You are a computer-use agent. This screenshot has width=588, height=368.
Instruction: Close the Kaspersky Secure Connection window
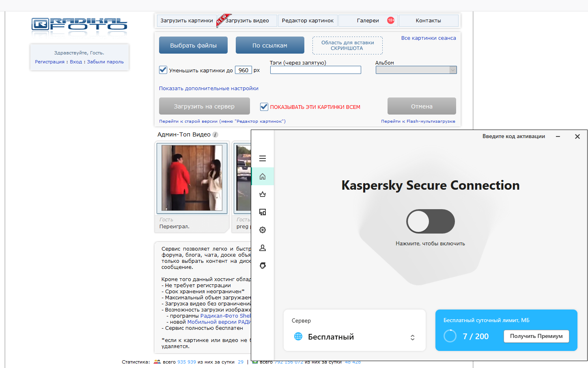(577, 136)
